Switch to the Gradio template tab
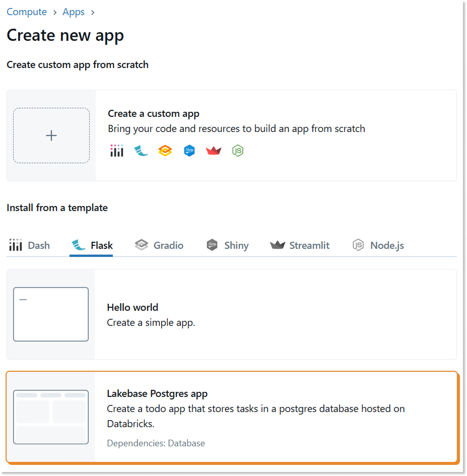The height and width of the screenshot is (476, 467). tap(159, 245)
